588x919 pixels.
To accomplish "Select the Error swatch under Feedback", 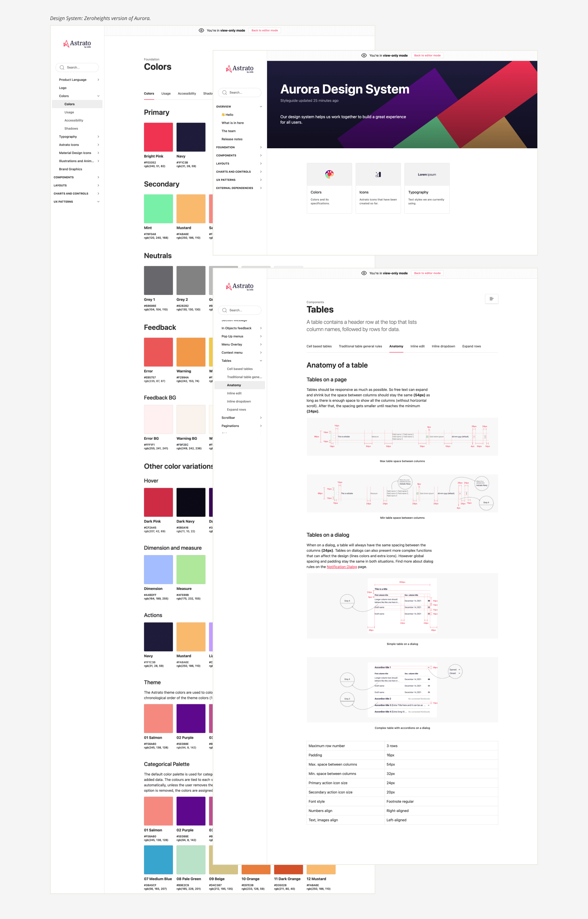I will 159,352.
